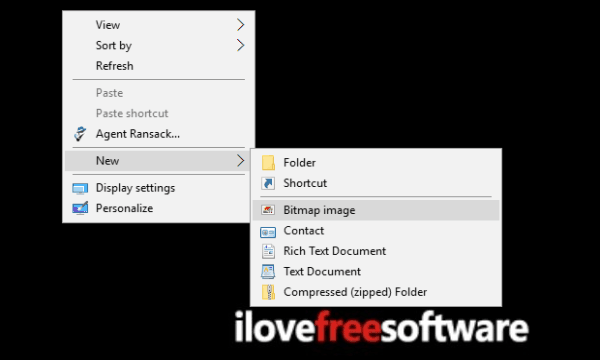600x360 pixels.
Task: Click the Bitmap image icon
Action: (268, 210)
